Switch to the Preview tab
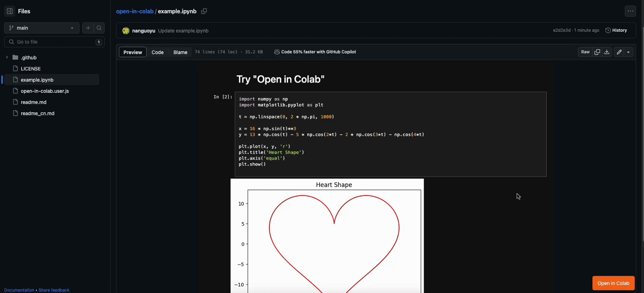 tap(133, 52)
